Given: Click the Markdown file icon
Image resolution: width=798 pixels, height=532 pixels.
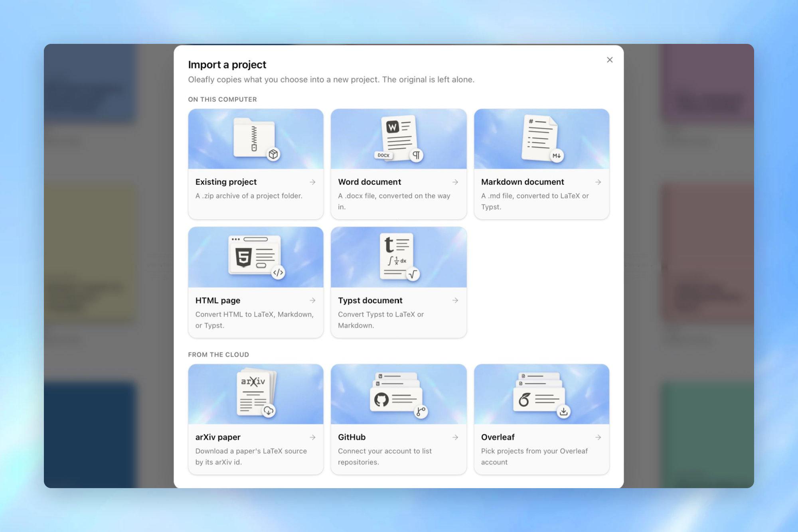Looking at the screenshot, I should (x=542, y=138).
